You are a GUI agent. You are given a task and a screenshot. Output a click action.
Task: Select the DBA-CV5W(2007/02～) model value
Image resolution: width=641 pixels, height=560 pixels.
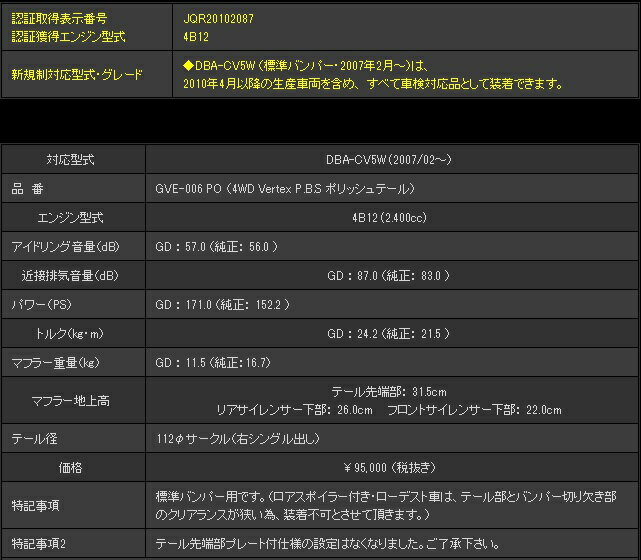tap(389, 160)
